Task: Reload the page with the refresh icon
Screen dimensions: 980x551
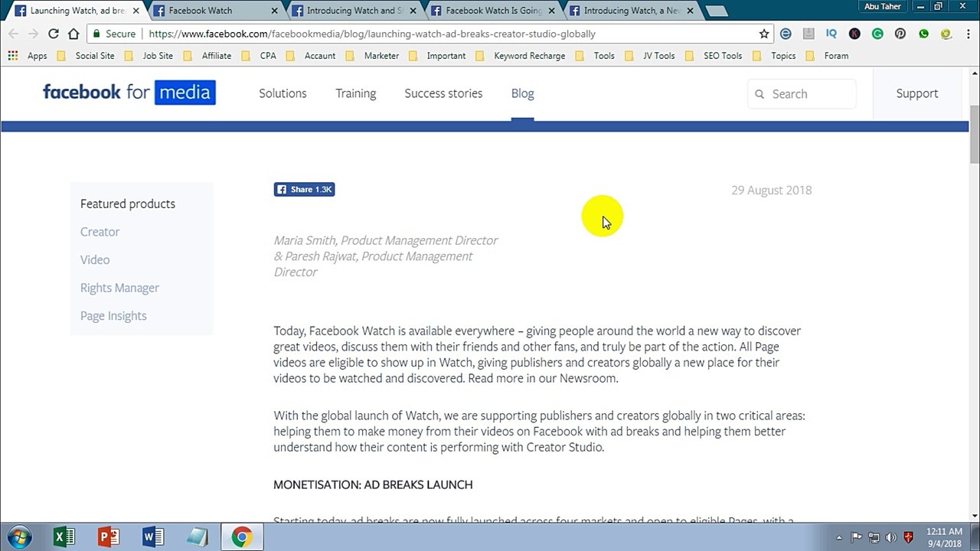Action: (x=53, y=34)
